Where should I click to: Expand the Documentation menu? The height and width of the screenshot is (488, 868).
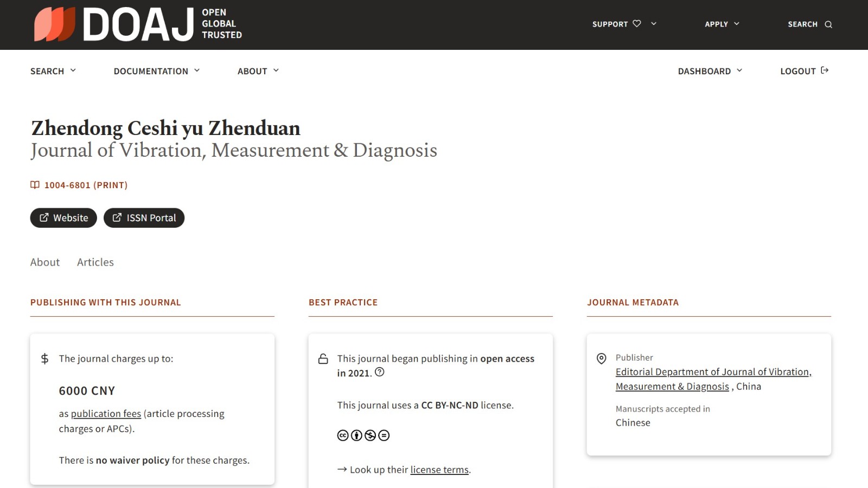pyautogui.click(x=156, y=71)
